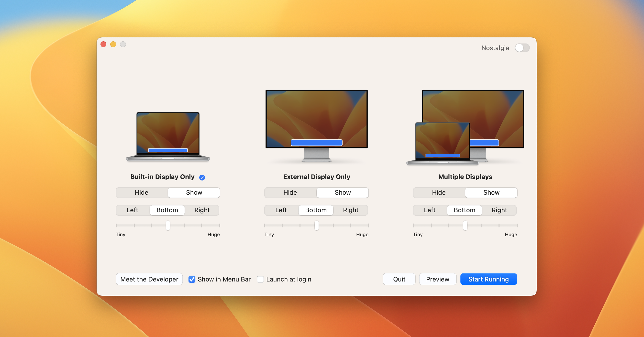Set Multiple Displays position to Left
Viewport: 644px width, 337px height.
[x=430, y=210]
